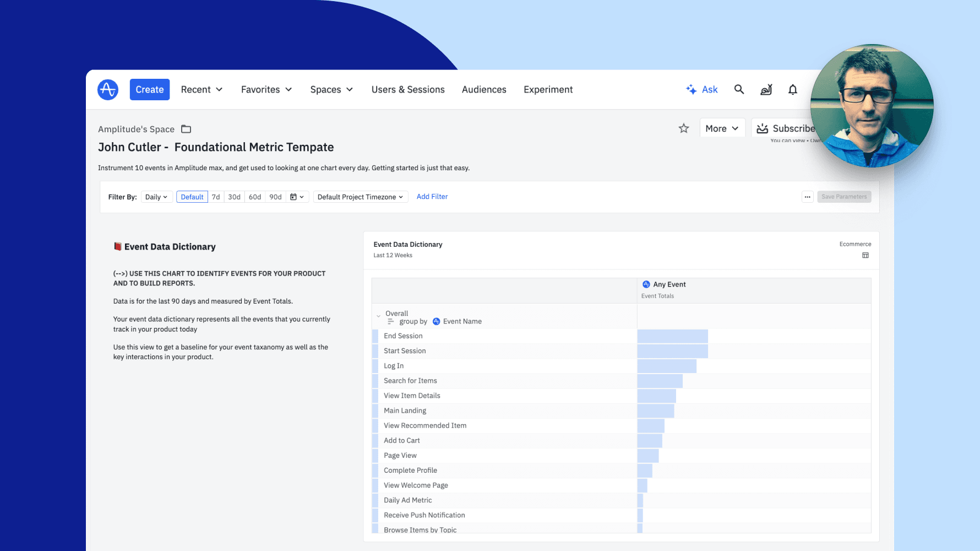Expand the More dropdown menu
This screenshot has height=551, width=980.
click(722, 128)
